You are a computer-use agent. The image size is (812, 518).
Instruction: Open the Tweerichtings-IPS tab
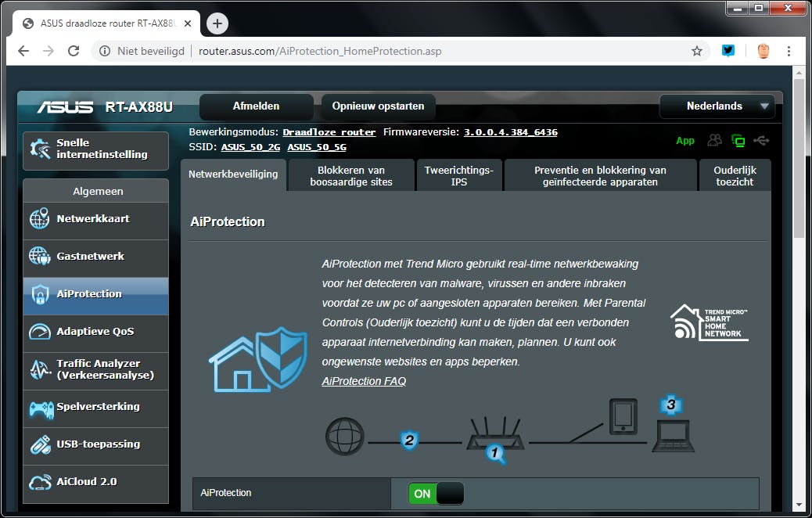coord(459,175)
